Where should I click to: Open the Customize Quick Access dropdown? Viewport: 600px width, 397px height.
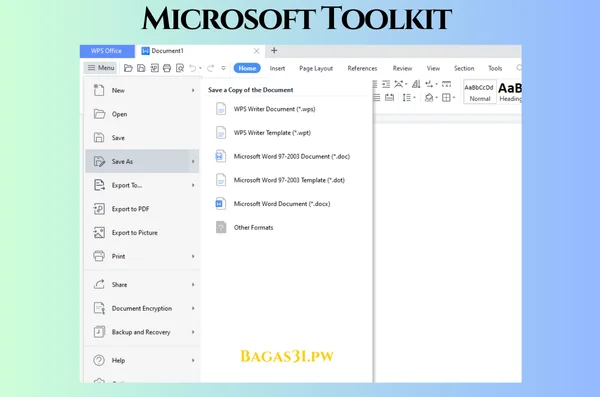tap(223, 68)
